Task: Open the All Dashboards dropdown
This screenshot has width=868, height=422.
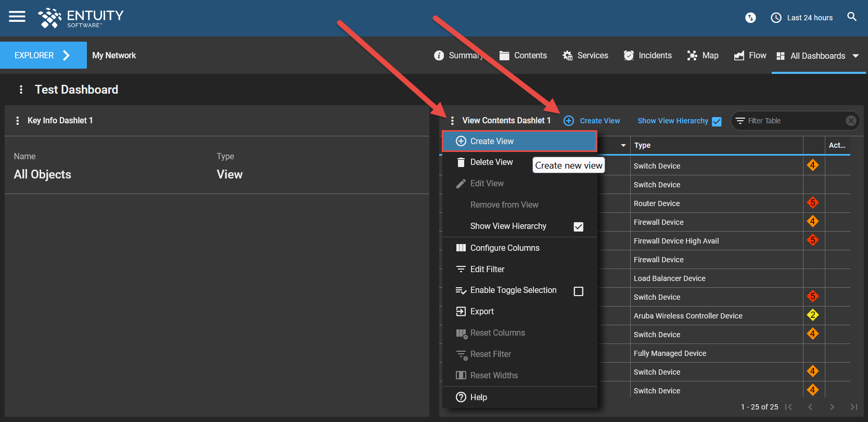Action: [818, 56]
